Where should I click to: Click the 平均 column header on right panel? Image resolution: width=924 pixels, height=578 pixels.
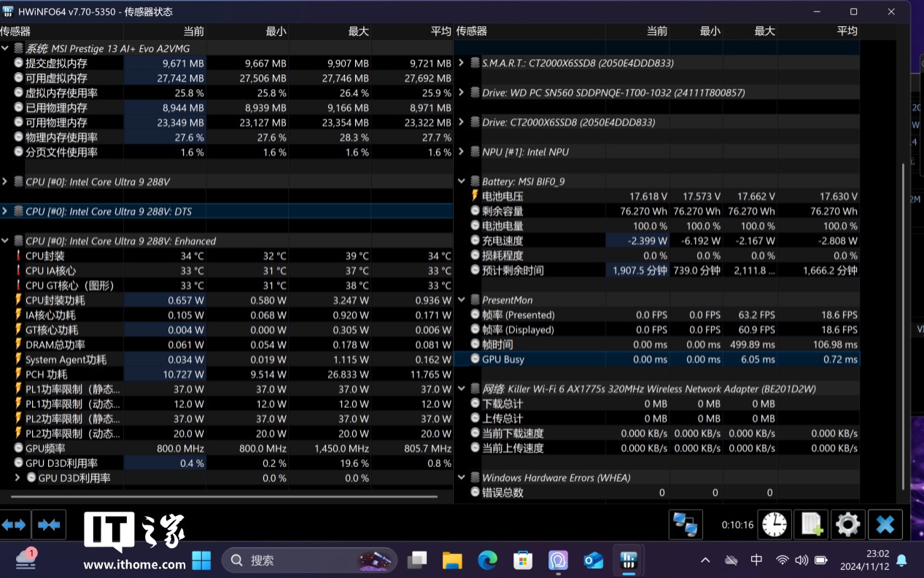pyautogui.click(x=847, y=31)
